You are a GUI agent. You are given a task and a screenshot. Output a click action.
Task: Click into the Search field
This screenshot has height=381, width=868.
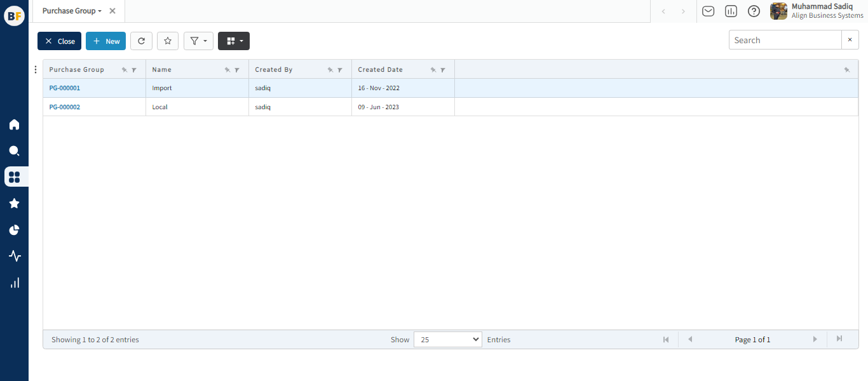tap(785, 40)
